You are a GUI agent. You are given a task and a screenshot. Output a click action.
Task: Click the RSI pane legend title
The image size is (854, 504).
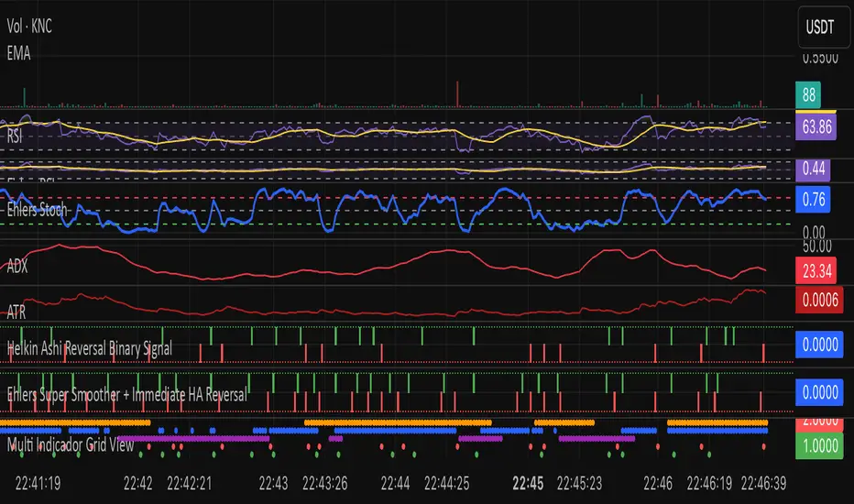point(16,132)
